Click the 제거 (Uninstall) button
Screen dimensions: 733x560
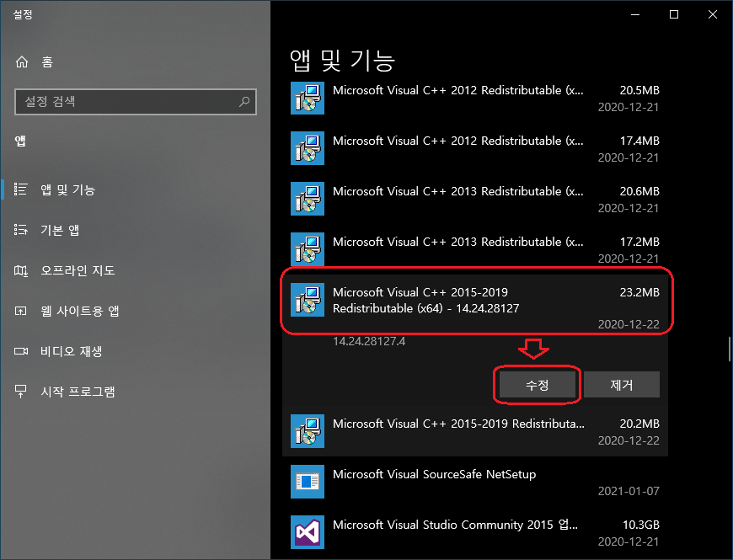coord(622,385)
